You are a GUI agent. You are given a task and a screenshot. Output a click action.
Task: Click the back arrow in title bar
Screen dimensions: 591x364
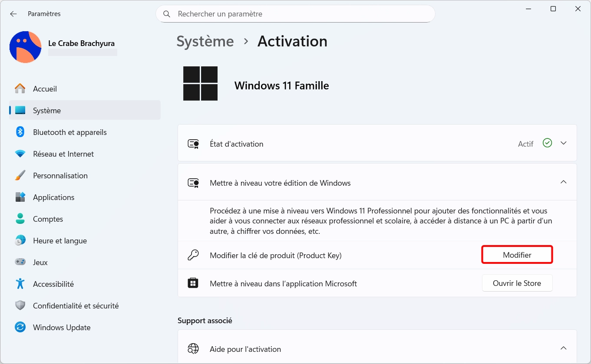[x=13, y=14]
